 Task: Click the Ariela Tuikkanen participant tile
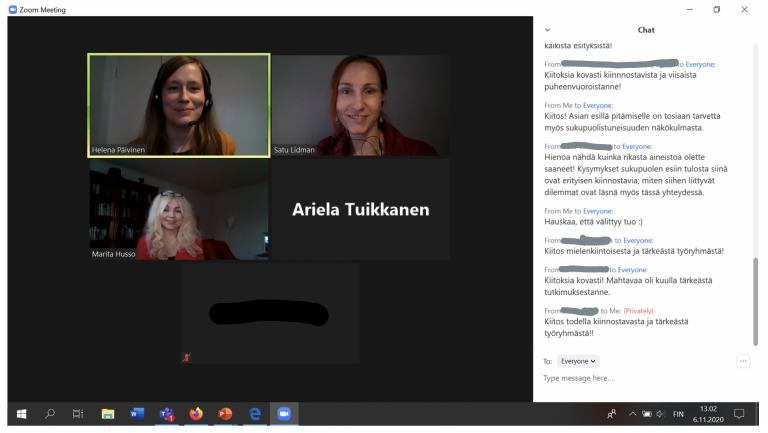pyautogui.click(x=360, y=210)
